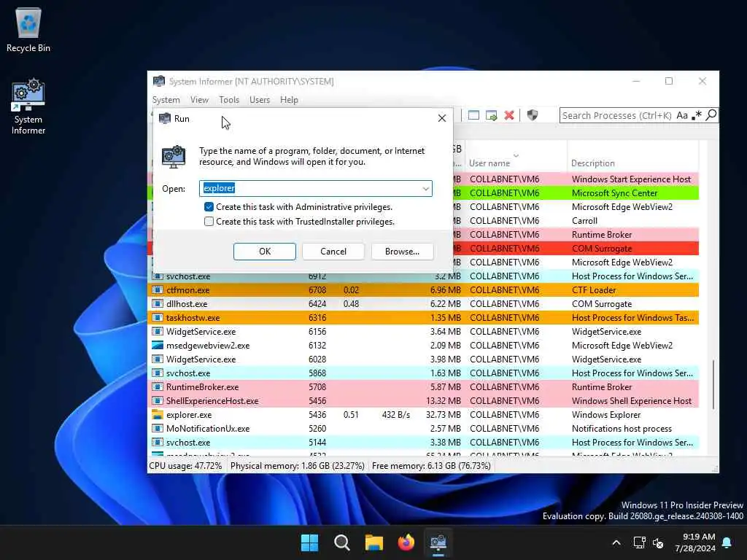Launch Firefox from the taskbar
This screenshot has width=747, height=560.
click(x=406, y=542)
